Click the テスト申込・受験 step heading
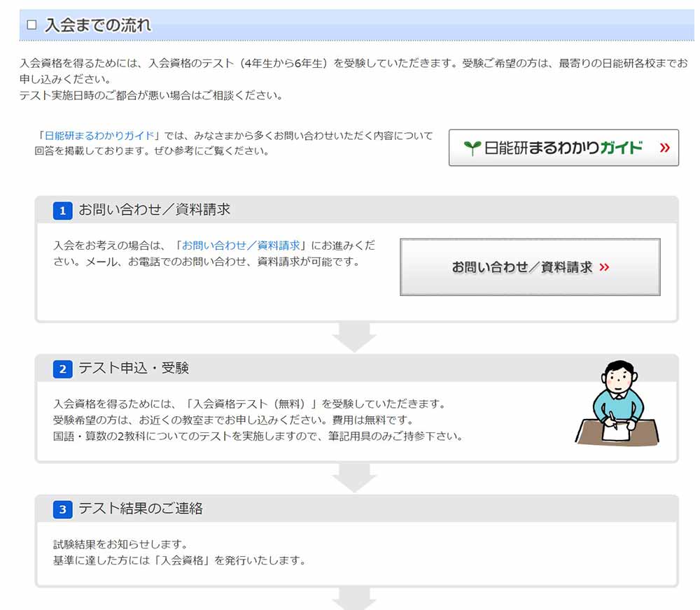 click(x=133, y=368)
